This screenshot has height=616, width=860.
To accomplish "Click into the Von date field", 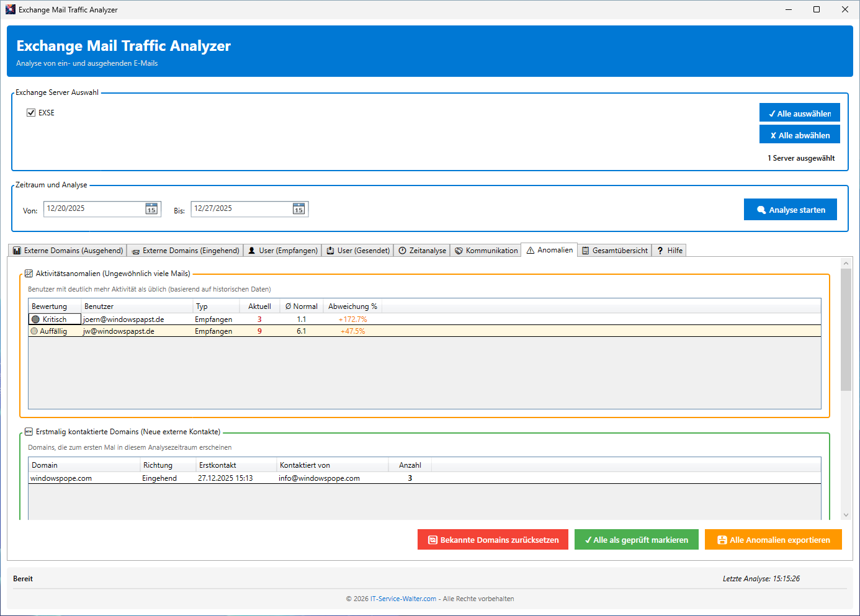I will [93, 209].
